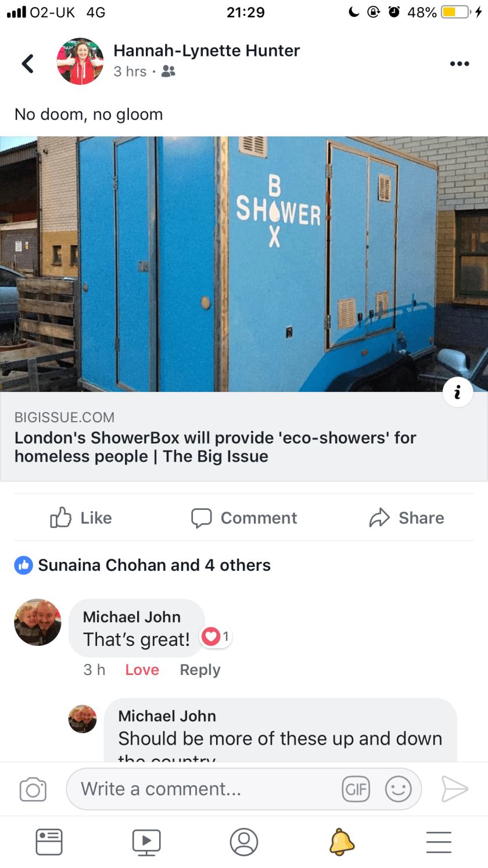
Task: Go to the Profile tab icon
Action: 244,842
